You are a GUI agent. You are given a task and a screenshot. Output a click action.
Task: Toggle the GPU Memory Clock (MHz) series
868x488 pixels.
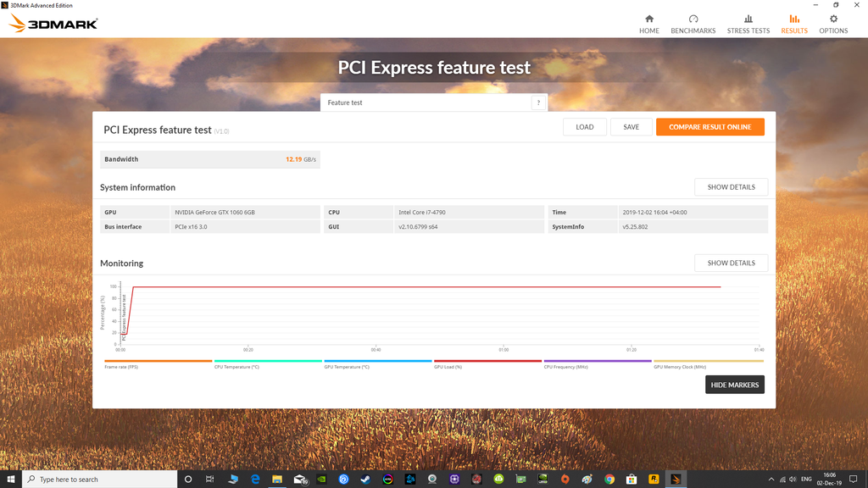coord(709,364)
